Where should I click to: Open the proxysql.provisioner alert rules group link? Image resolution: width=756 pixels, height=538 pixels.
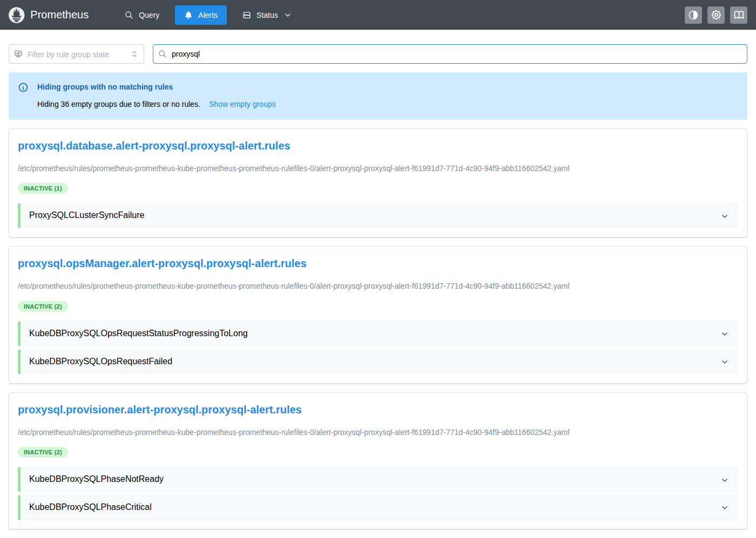pos(160,410)
